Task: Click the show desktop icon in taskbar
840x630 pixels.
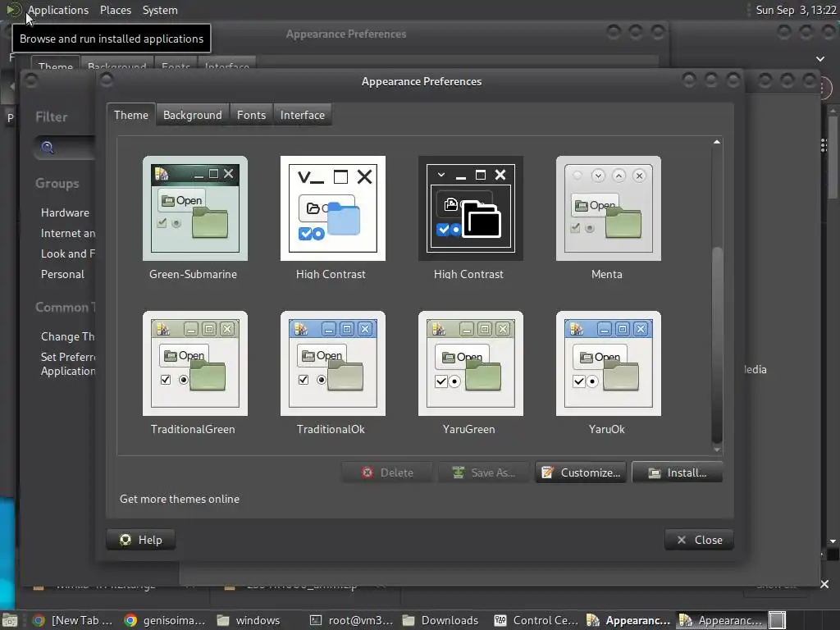Action: [10, 620]
